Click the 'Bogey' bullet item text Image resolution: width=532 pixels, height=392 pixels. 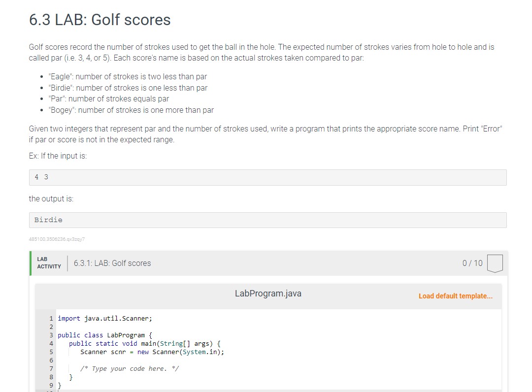(131, 110)
